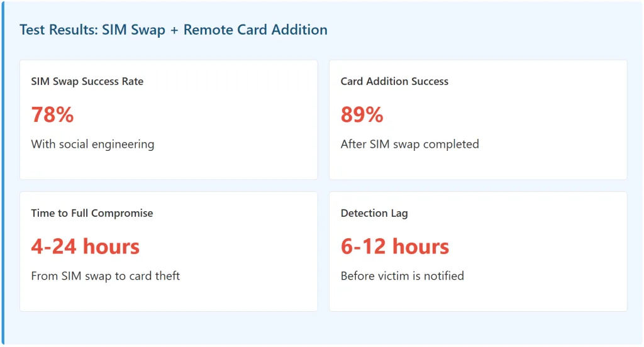Select the SIM Swap Success Rate label
Viewport: 644px width, 347px height.
[87, 82]
